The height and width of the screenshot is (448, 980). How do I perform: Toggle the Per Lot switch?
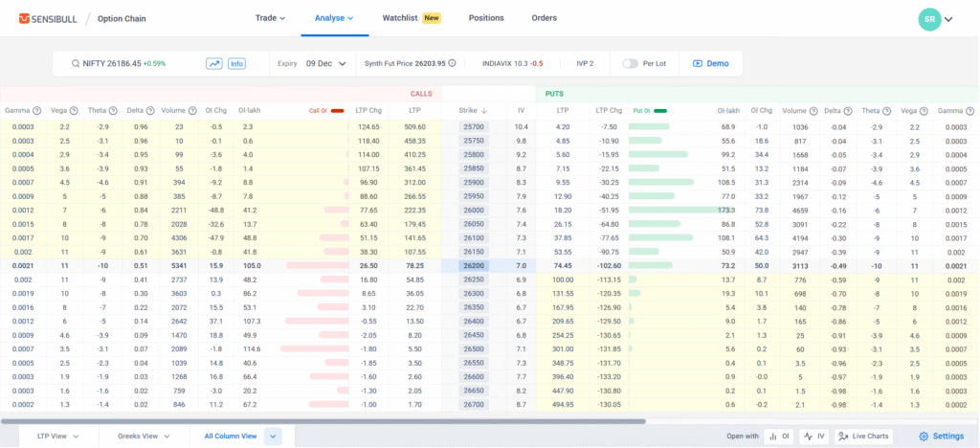[x=630, y=64]
